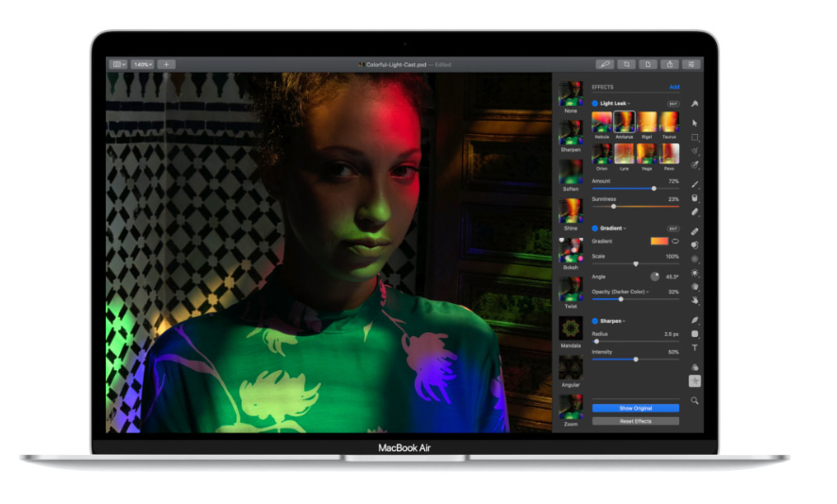Disable the Light Leak effect checkbox
The image size is (837, 504).
click(595, 103)
